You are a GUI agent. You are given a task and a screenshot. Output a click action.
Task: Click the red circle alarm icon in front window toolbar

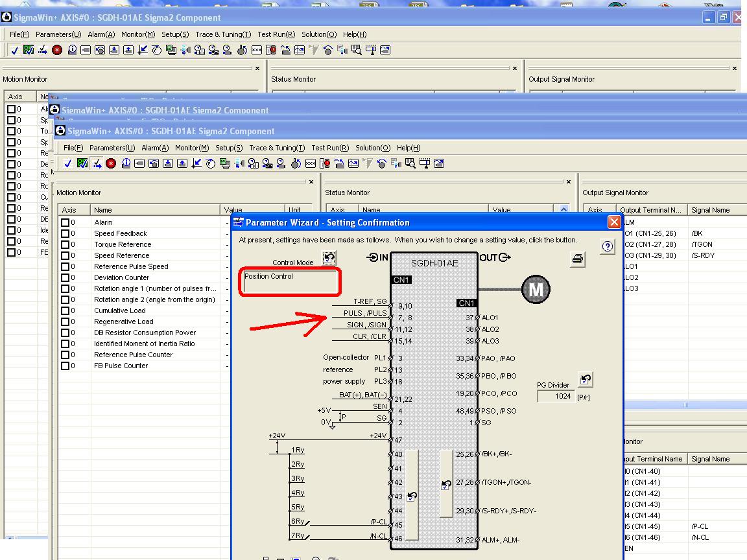point(111,164)
